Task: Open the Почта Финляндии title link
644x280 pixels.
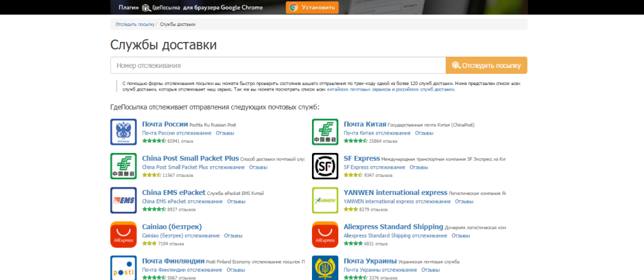Action: [x=174, y=260]
